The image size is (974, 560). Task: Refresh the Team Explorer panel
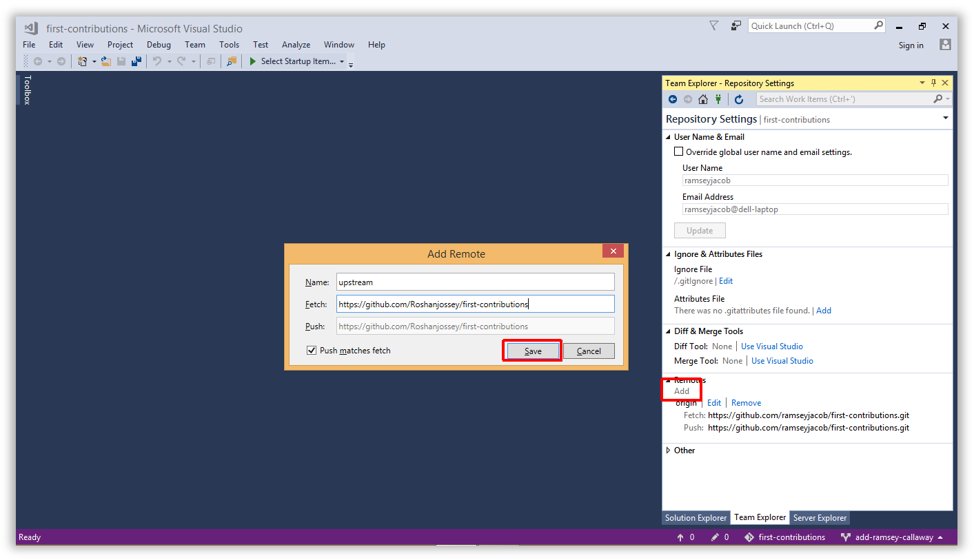(x=739, y=99)
